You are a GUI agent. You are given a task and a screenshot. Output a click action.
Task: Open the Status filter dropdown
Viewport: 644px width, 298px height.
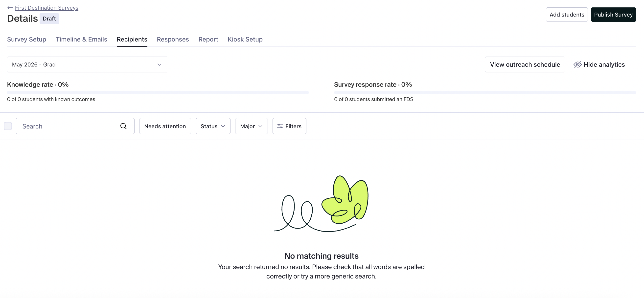(213, 126)
